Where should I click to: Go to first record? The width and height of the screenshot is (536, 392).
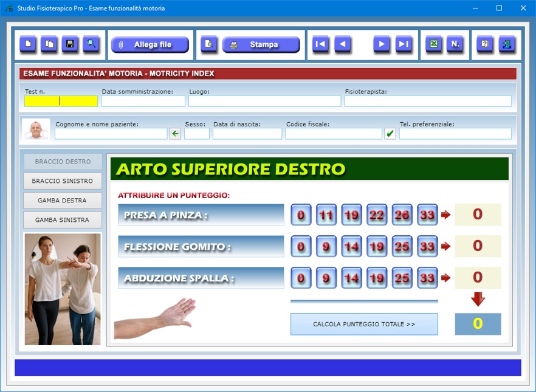click(x=321, y=44)
